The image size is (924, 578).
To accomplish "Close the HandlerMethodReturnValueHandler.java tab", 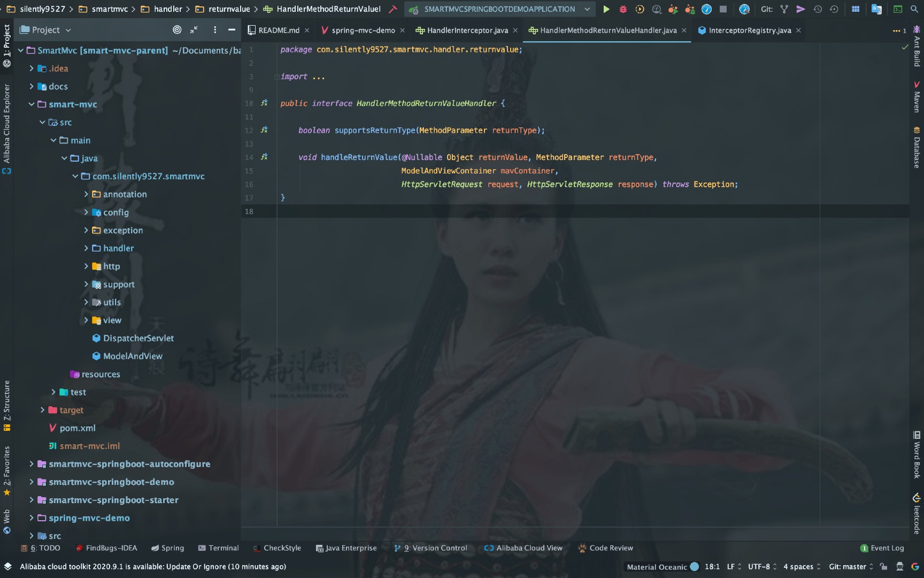I will (x=684, y=31).
